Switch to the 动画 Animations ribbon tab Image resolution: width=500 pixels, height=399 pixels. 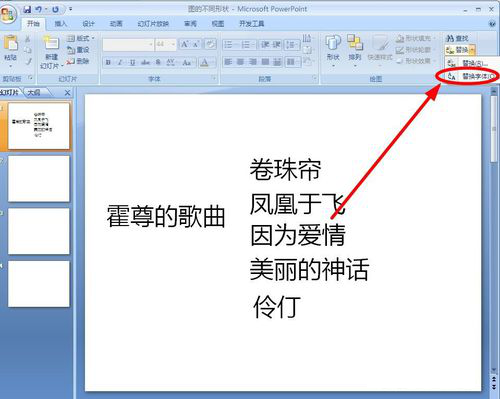click(x=116, y=24)
